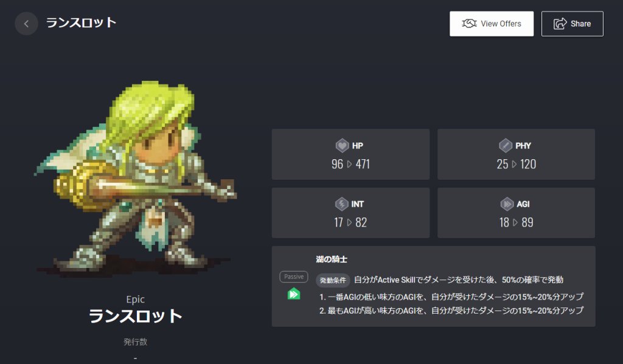Viewport: 623px width, 364px height.
Task: Click the Epic rarity label
Action: pyautogui.click(x=136, y=300)
